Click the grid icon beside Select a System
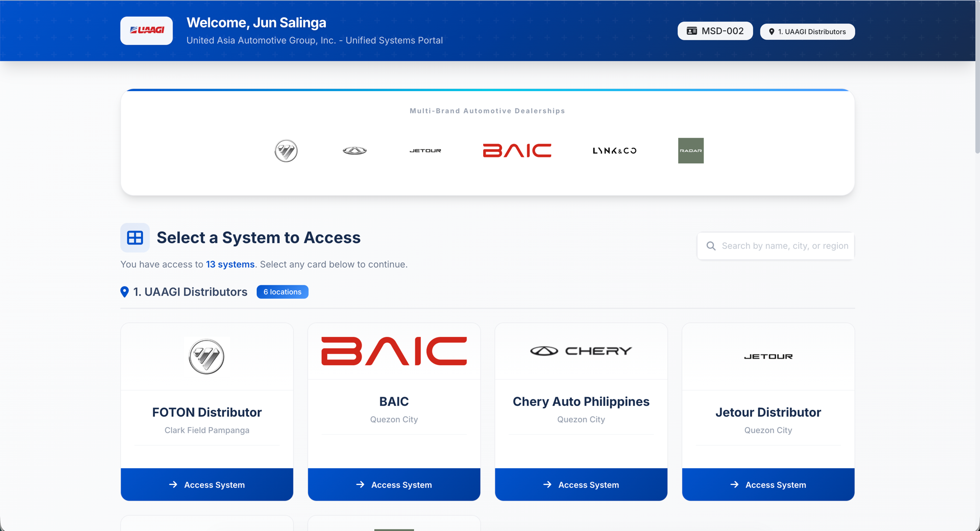The height and width of the screenshot is (531, 980). [134, 237]
